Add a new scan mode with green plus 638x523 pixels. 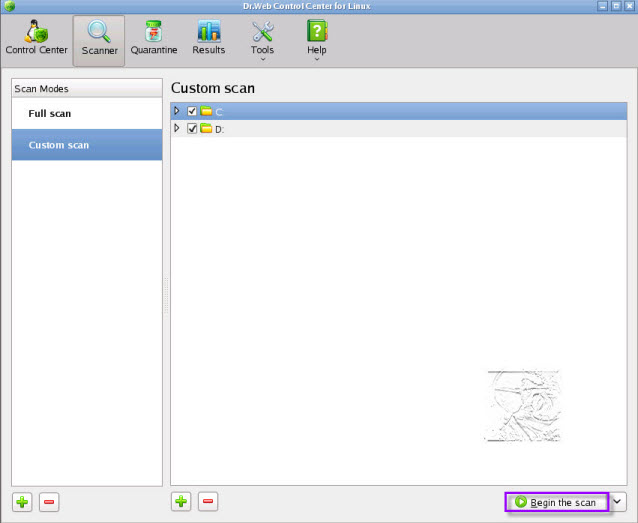[x=22, y=502]
